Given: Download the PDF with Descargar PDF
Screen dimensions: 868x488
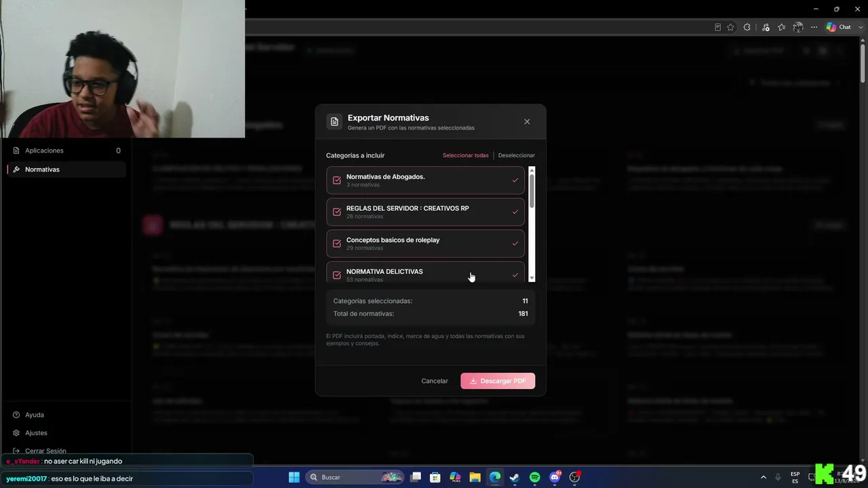Looking at the screenshot, I should 498,381.
